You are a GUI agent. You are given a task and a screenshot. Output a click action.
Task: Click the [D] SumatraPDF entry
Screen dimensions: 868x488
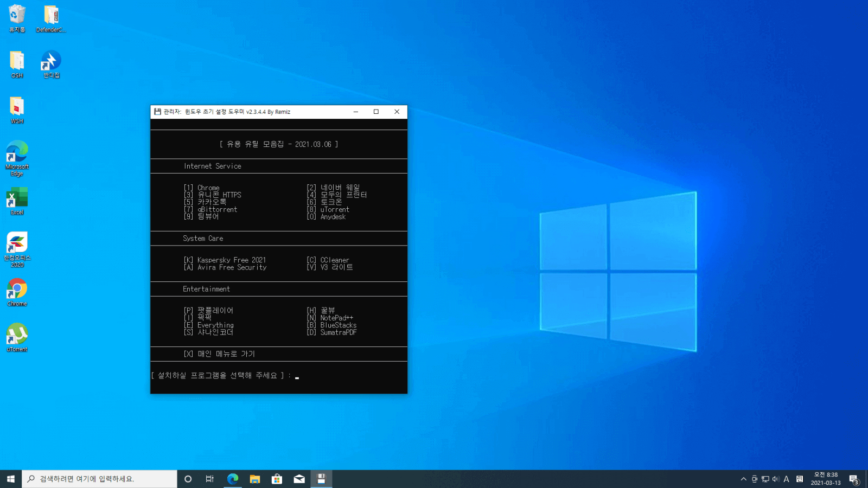point(332,332)
